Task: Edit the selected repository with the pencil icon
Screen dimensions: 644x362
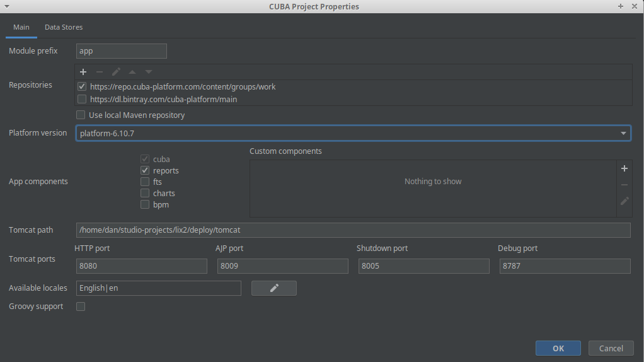Action: point(116,72)
